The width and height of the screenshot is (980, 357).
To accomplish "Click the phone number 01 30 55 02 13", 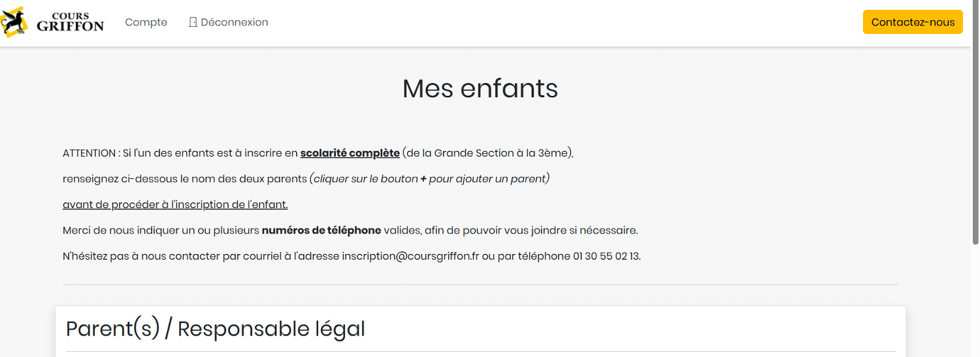I will [606, 256].
